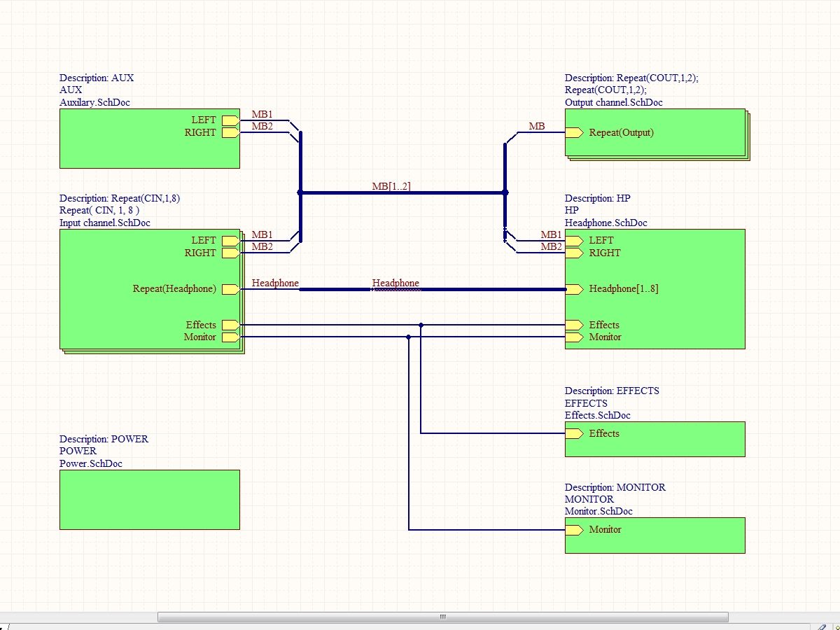Select the Auxilary.SchDoc file name label
Image resolution: width=840 pixels, height=630 pixels.
tap(94, 102)
